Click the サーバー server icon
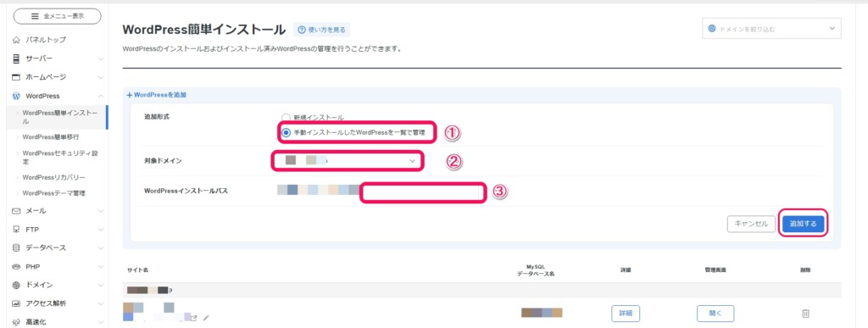Image resolution: width=868 pixels, height=328 pixels. pos(16,58)
